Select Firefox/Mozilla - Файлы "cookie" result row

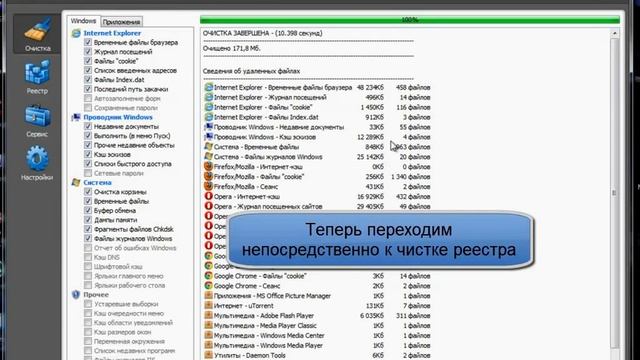[x=317, y=177]
